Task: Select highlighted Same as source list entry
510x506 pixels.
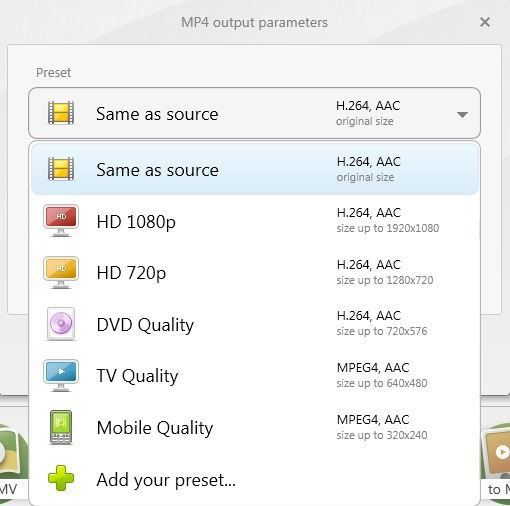Action: tap(255, 169)
